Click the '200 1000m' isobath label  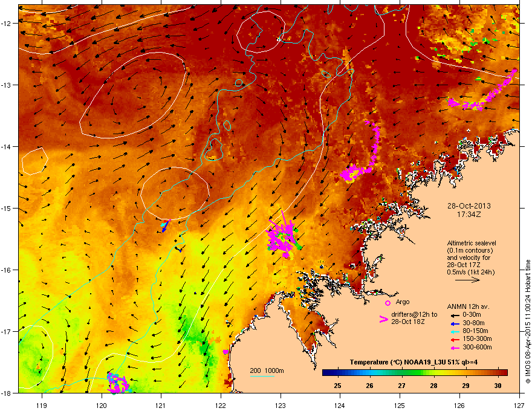267,371
